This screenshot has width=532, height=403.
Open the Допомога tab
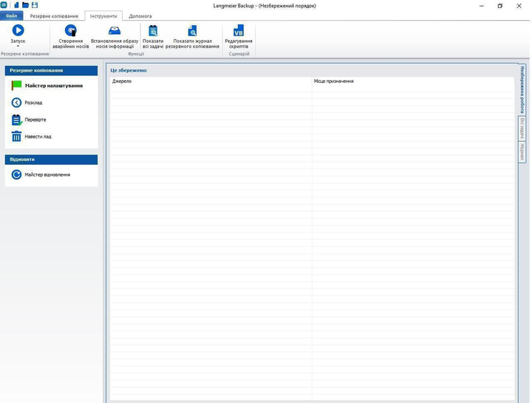pyautogui.click(x=140, y=16)
